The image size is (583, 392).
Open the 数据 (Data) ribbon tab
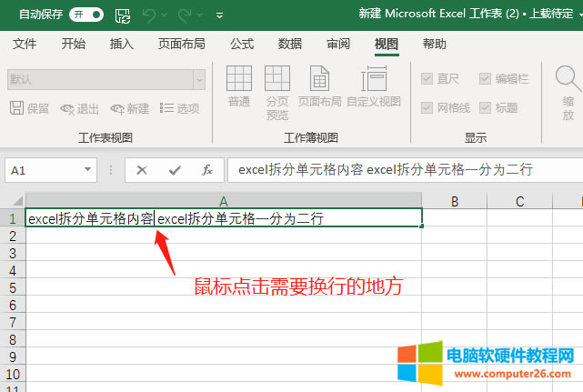[x=290, y=45]
